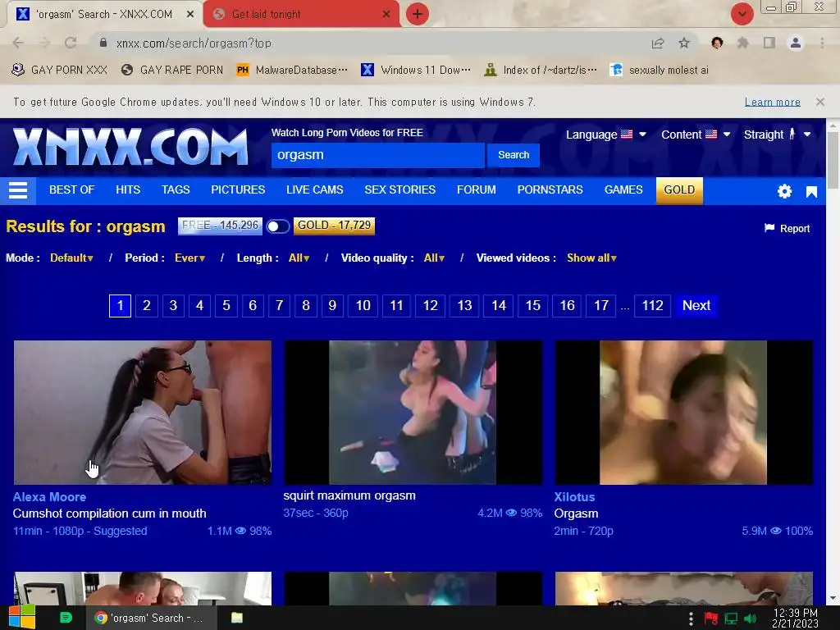
Task: Open the green chat app in taskbar
Action: click(66, 618)
